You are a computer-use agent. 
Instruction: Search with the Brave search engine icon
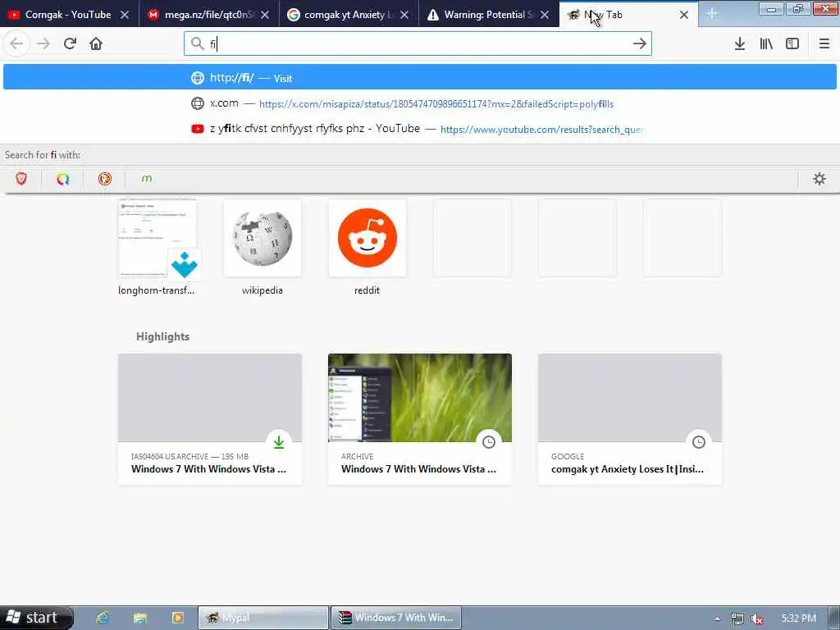pos(21,178)
